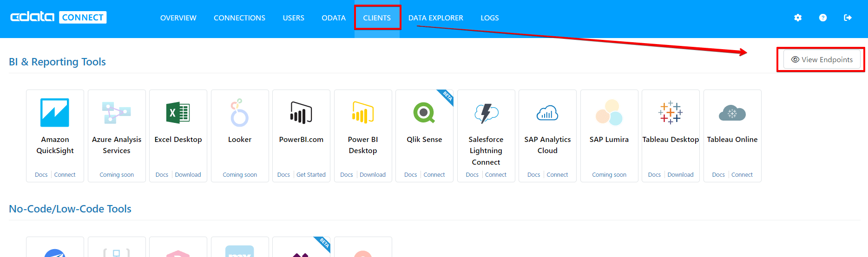Click the Looker card title

[240, 140]
